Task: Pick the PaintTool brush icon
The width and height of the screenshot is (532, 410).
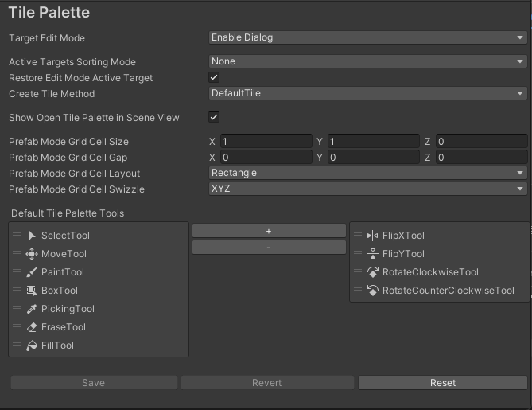Action: [32, 272]
